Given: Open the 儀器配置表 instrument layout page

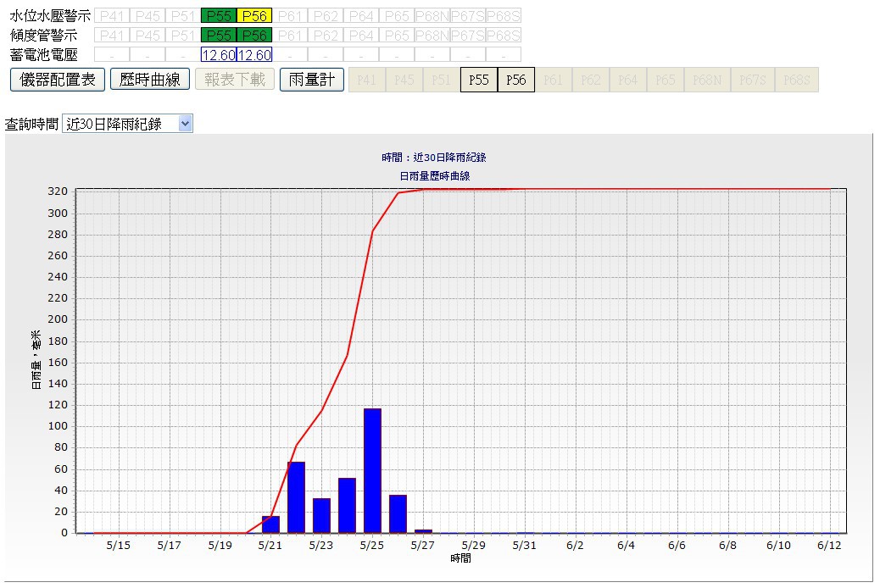Looking at the screenshot, I should pyautogui.click(x=57, y=80).
